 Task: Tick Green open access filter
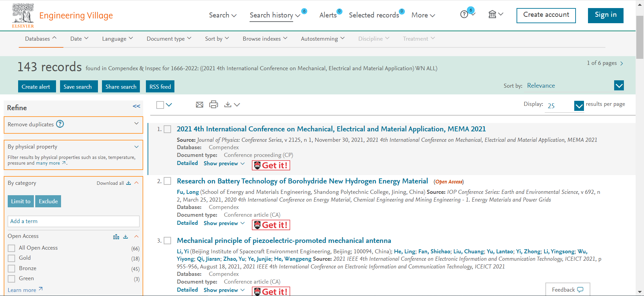click(x=11, y=279)
